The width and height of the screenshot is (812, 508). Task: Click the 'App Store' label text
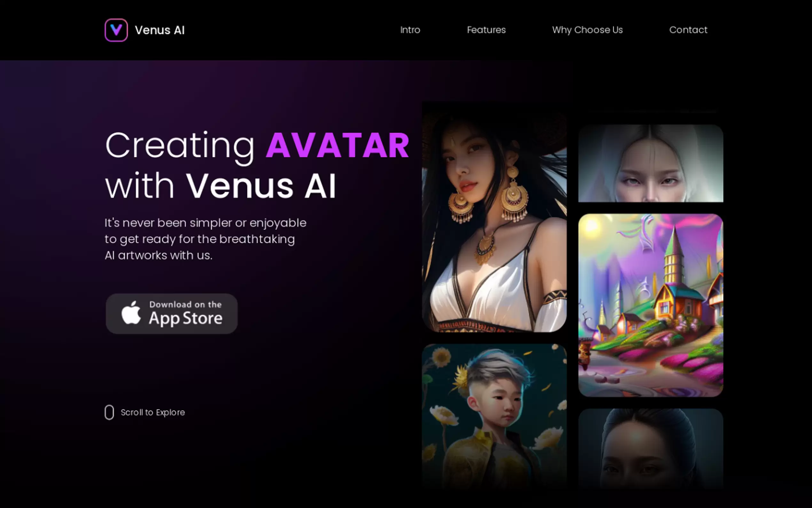186,319
